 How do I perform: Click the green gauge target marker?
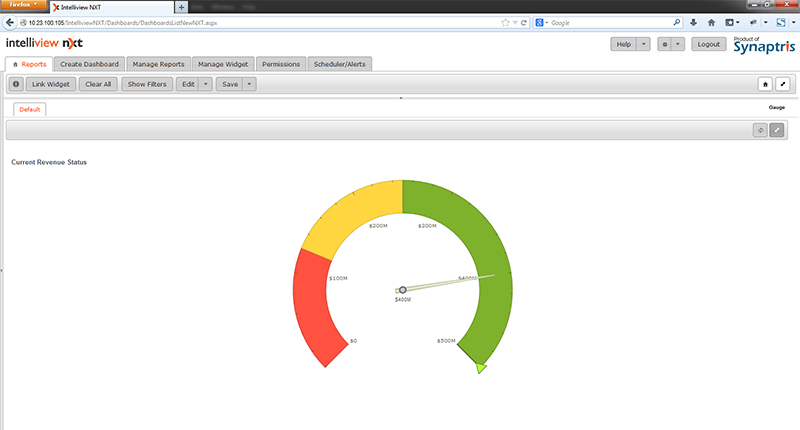(x=482, y=368)
